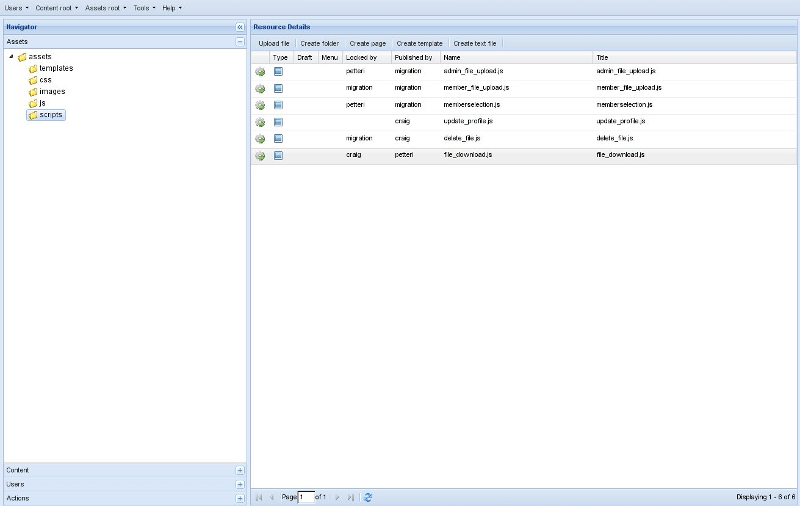The height and width of the screenshot is (506, 800).
Task: Go to the first page using paging arrow
Action: pyautogui.click(x=259, y=497)
